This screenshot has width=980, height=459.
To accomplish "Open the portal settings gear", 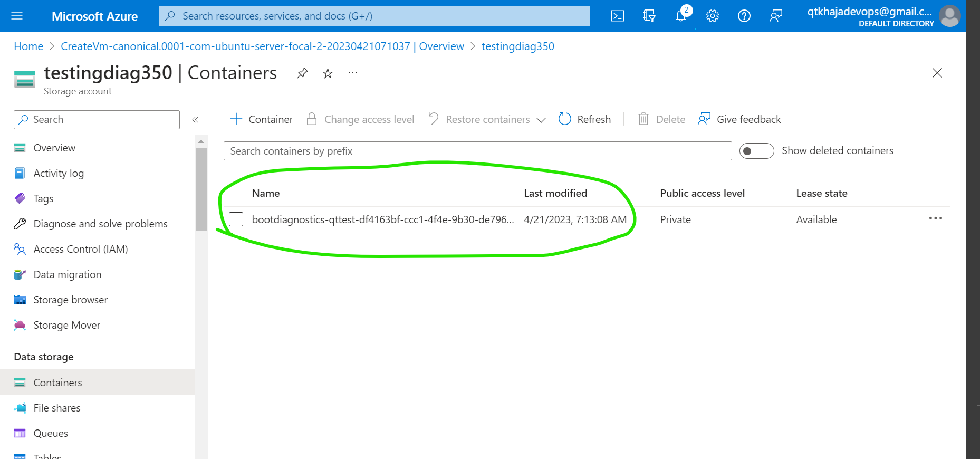I will point(713,16).
